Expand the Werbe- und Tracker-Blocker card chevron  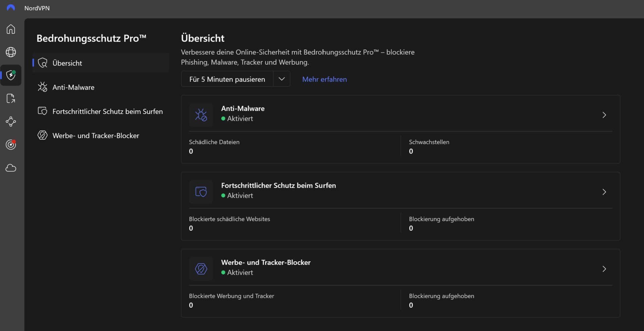604,269
